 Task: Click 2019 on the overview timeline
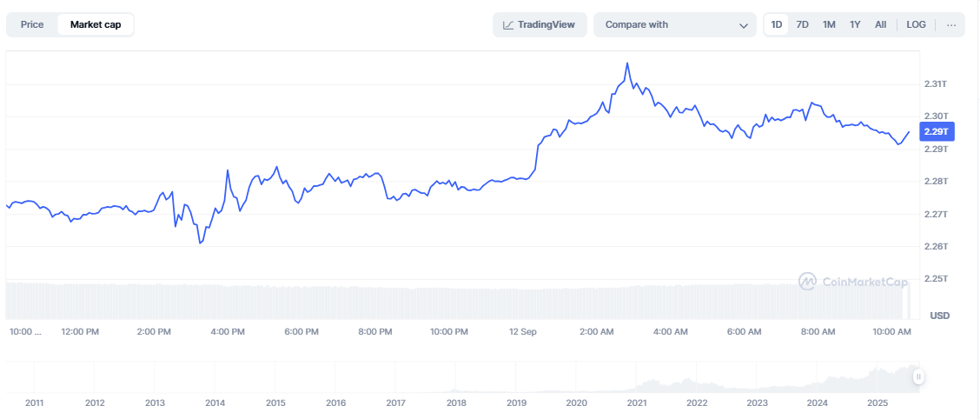pyautogui.click(x=516, y=402)
